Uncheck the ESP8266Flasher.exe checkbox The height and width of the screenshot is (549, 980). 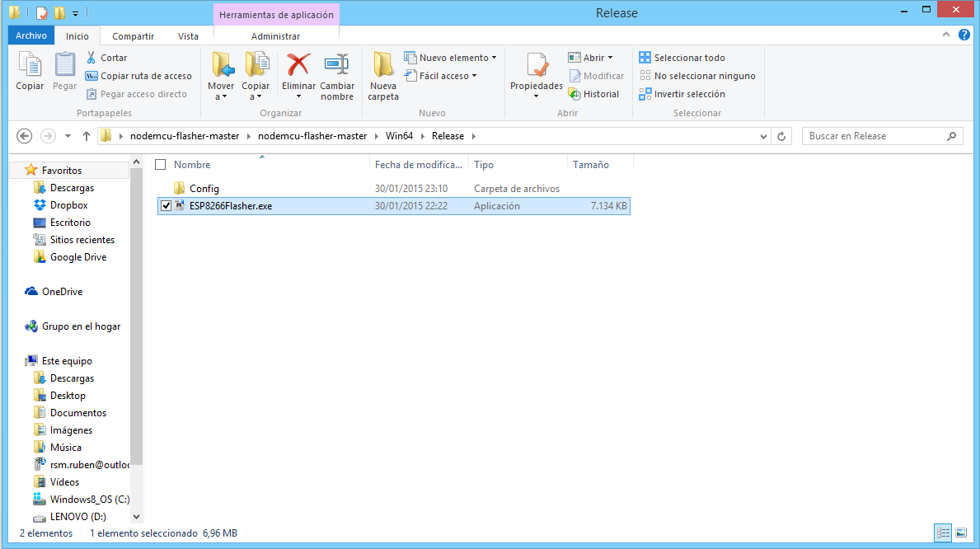(166, 206)
